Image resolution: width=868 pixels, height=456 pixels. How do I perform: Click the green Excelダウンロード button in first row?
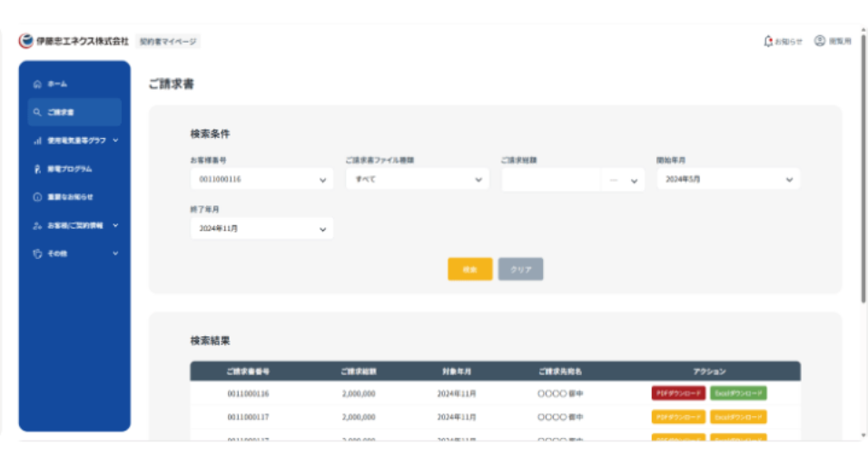(737, 393)
